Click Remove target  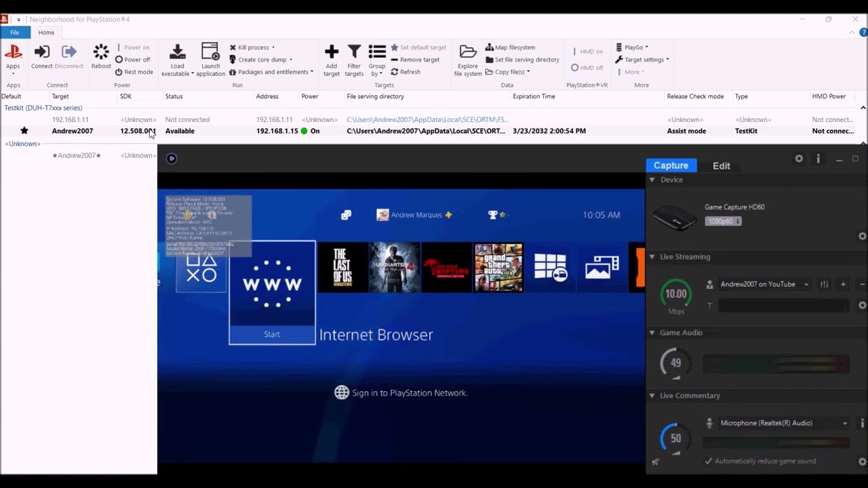(415, 60)
